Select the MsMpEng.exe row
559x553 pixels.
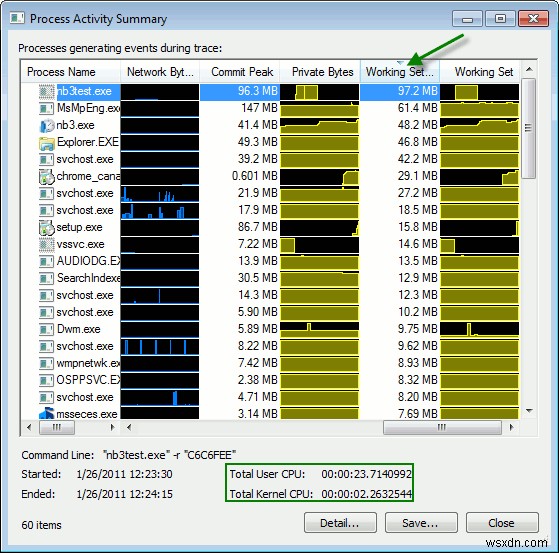coord(88,108)
